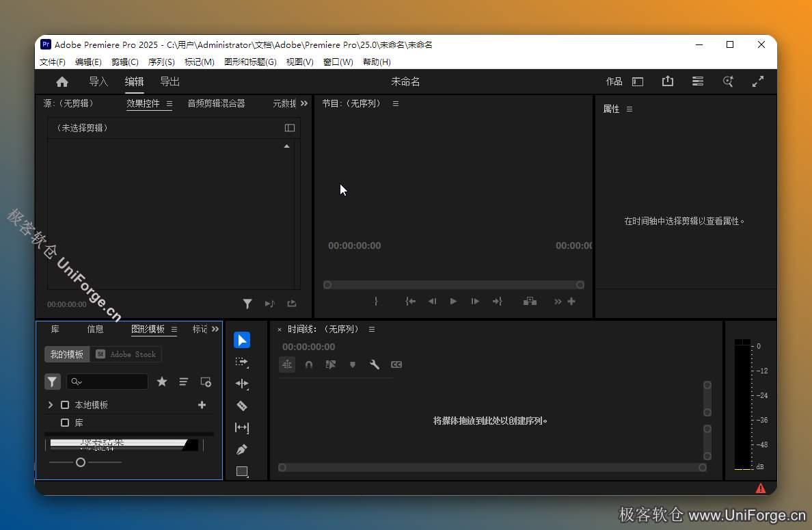Enter full screen video mode icon

coord(757,81)
